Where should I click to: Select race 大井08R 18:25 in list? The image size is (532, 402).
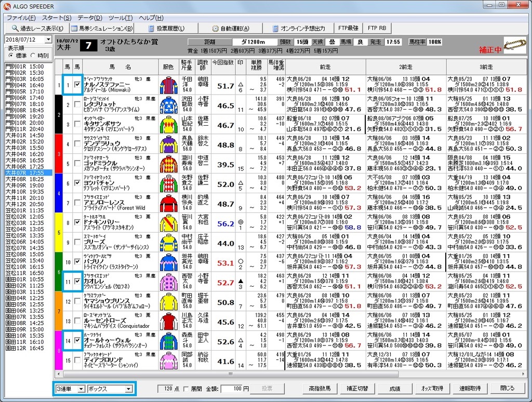29,179
